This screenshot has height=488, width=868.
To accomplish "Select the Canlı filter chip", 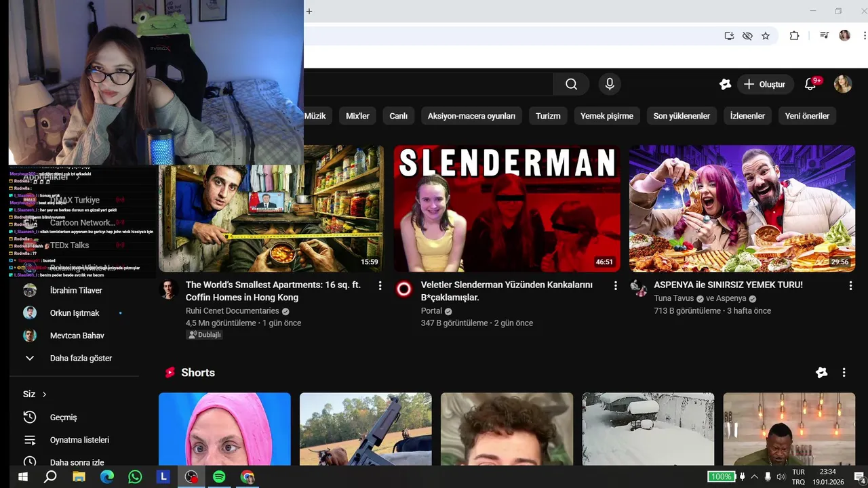I will click(399, 116).
